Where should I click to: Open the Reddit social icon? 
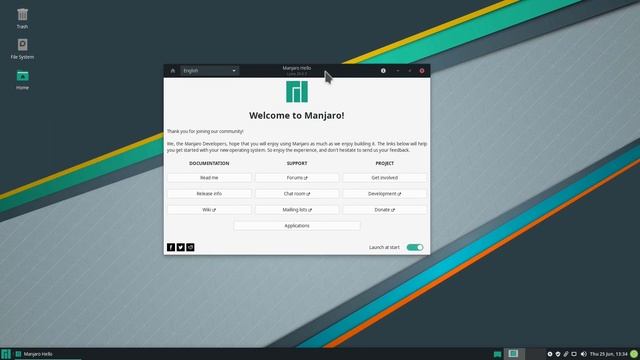(190, 247)
